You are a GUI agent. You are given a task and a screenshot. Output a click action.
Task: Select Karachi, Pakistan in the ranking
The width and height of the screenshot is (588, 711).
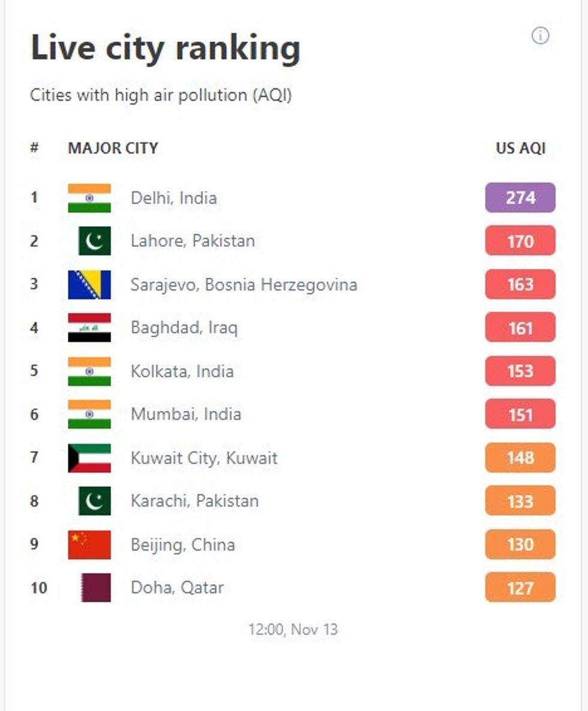194,501
